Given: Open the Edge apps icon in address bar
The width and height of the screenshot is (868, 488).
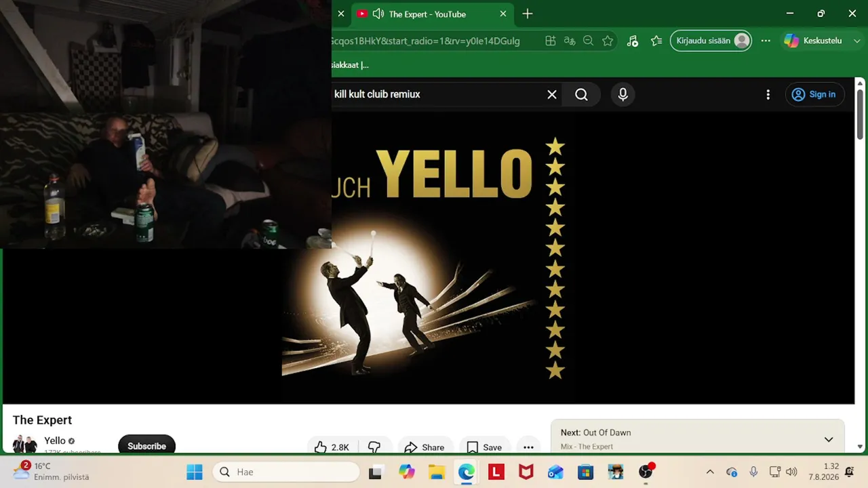Looking at the screenshot, I should (x=551, y=41).
